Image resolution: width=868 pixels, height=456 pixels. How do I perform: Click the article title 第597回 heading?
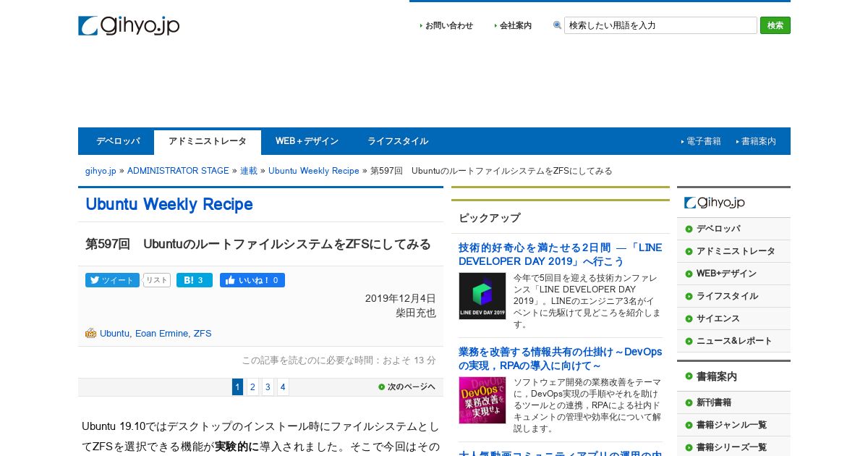point(258,244)
